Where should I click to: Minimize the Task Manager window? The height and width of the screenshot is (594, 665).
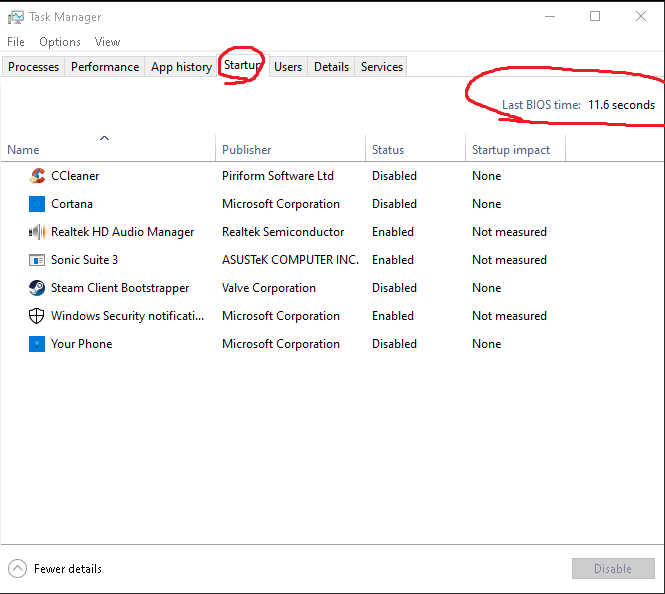(550, 17)
